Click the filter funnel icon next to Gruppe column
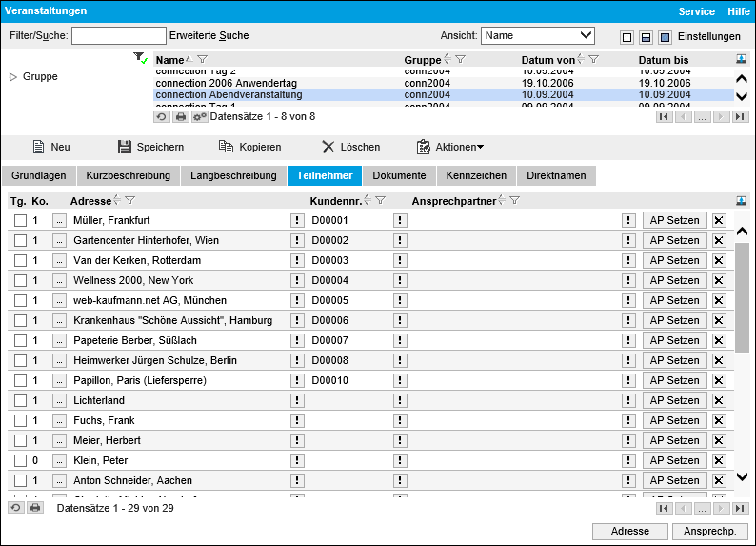 [x=461, y=59]
